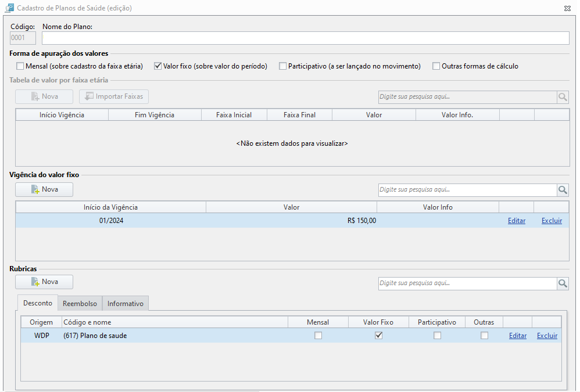Click in the Nome do Plano field
This screenshot has width=580, height=392.
[306, 38]
